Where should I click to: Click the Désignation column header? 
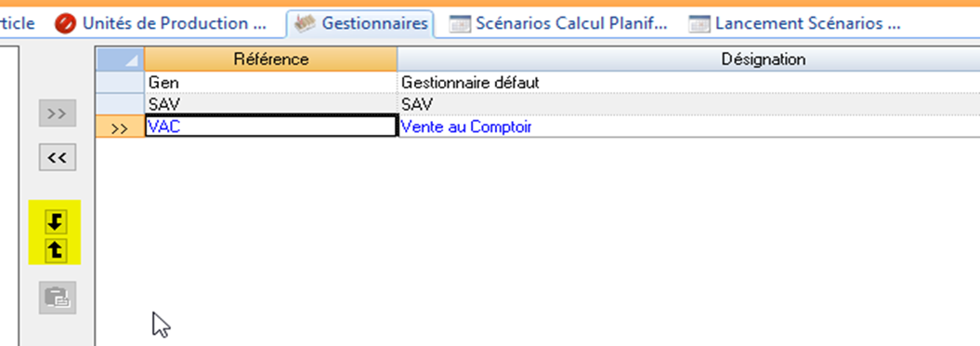click(x=688, y=60)
